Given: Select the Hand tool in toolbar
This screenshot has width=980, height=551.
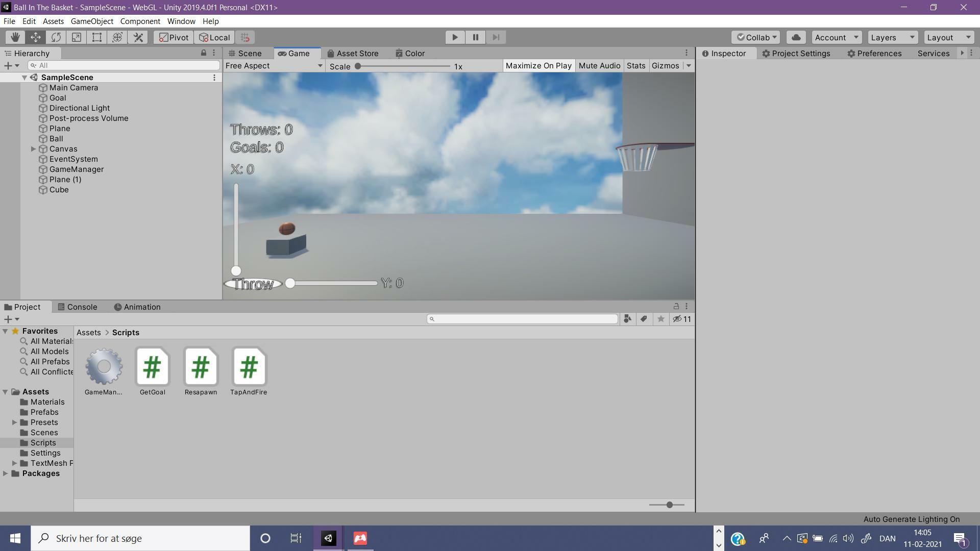Looking at the screenshot, I should (x=15, y=37).
